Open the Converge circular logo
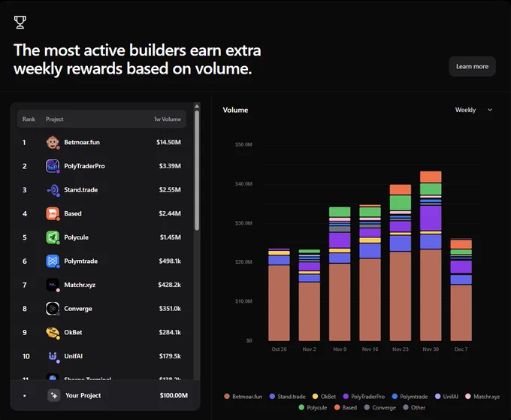 coord(53,309)
